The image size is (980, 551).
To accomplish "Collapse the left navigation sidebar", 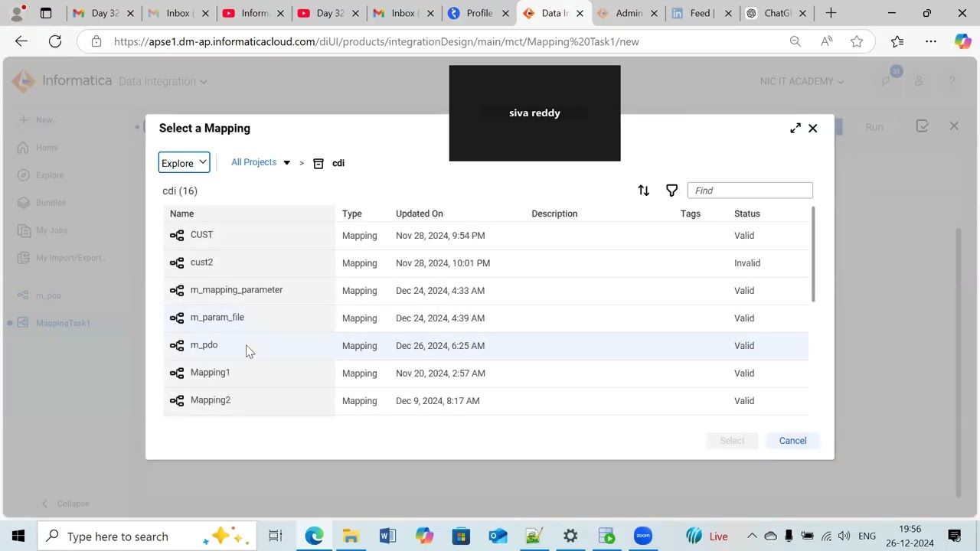I will [66, 504].
